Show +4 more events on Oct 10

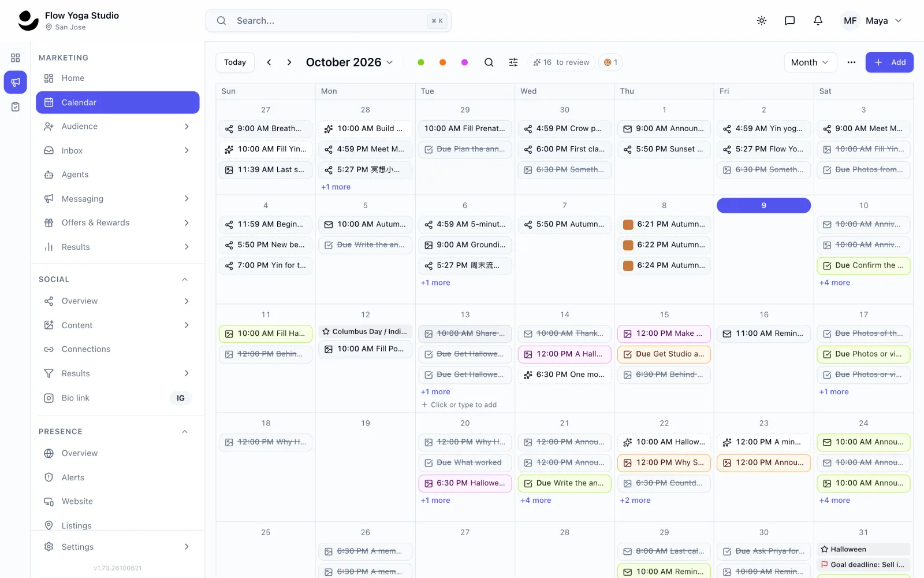tap(834, 283)
